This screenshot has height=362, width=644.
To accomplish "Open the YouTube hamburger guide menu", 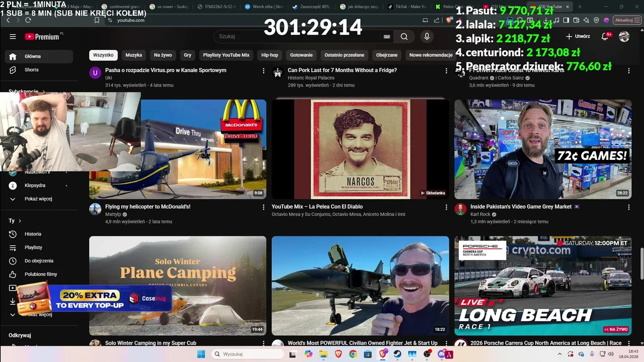I will click(13, 37).
